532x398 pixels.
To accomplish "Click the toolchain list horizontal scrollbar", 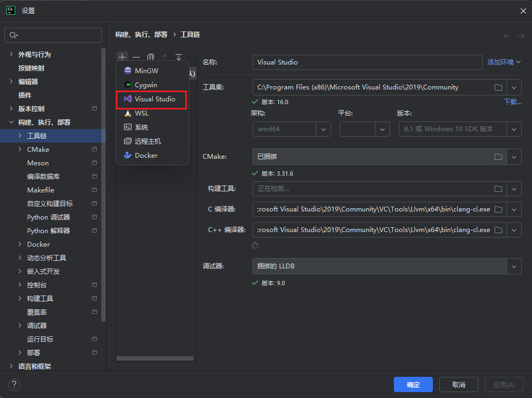I will pyautogui.click(x=155, y=358).
